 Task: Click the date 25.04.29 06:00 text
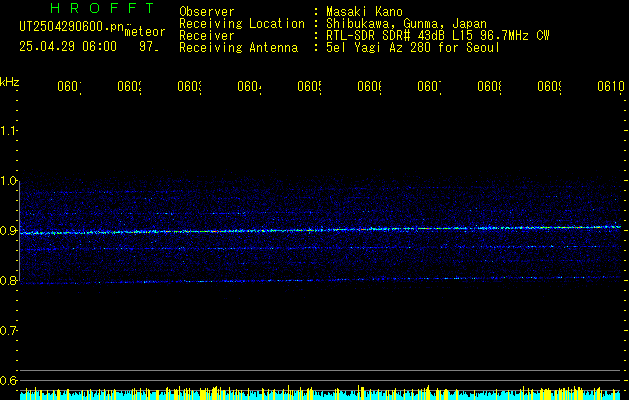pos(68,47)
